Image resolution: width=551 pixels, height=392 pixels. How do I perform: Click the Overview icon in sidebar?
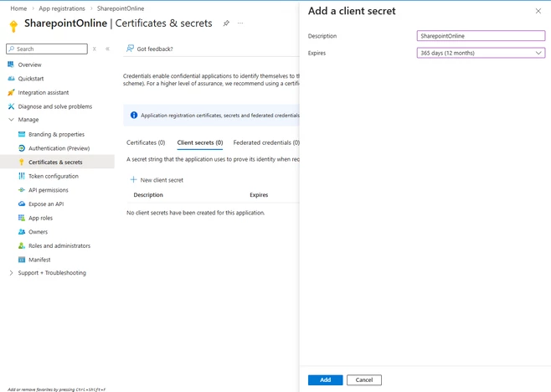pyautogui.click(x=11, y=64)
